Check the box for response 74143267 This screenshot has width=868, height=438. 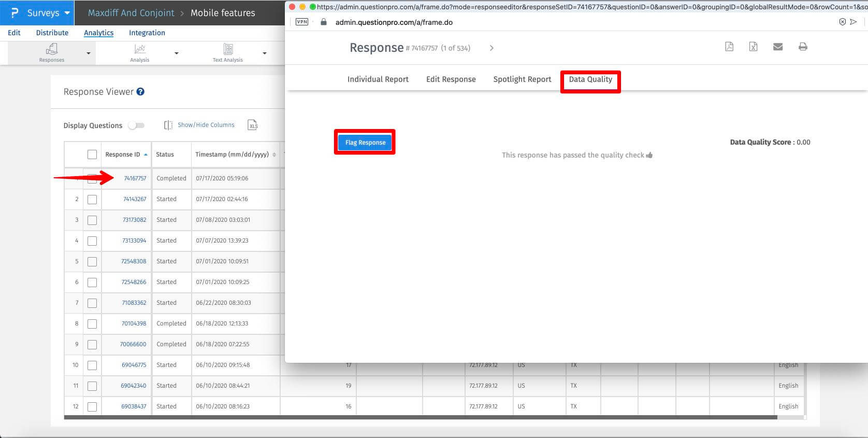tap(92, 199)
